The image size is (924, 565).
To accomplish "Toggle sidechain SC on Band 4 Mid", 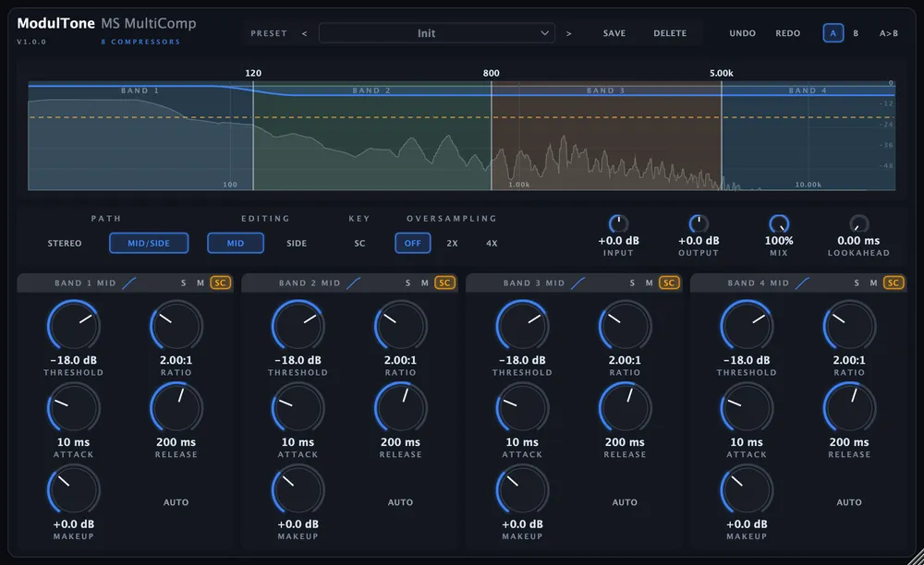I will (894, 283).
